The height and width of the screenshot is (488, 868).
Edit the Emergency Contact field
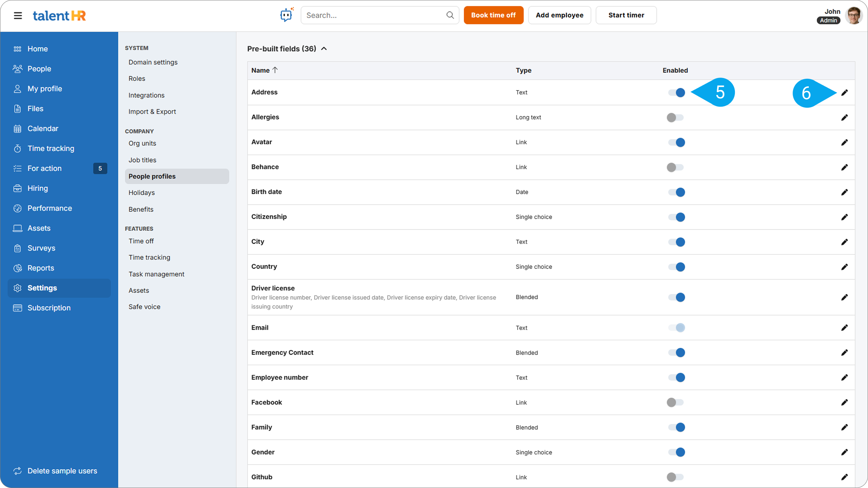(844, 353)
